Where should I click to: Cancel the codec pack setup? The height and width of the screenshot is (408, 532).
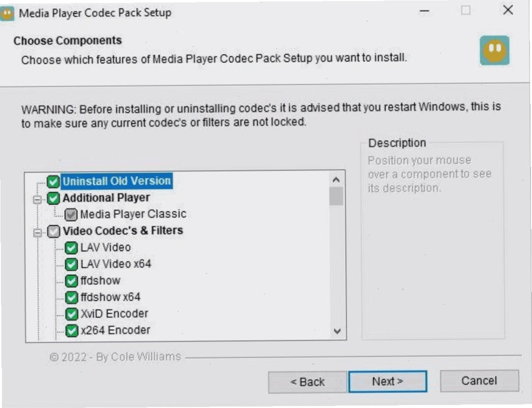(479, 380)
